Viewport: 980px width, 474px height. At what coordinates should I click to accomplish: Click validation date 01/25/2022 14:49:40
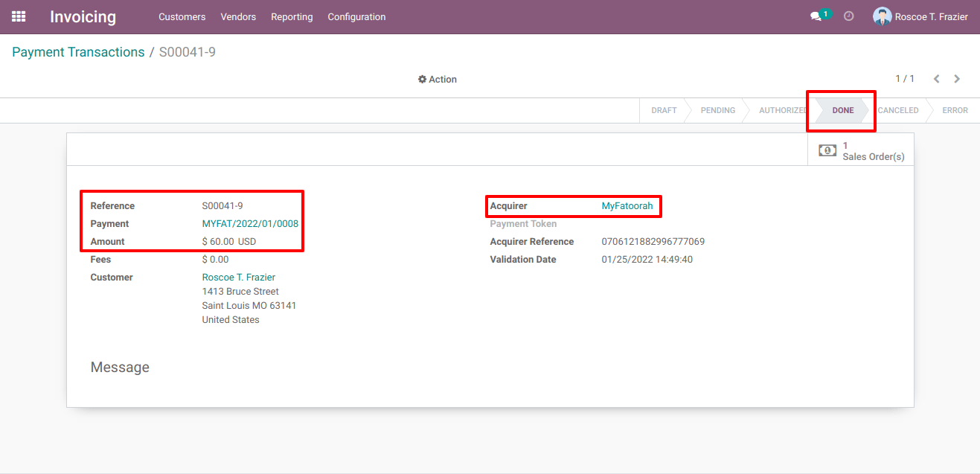click(x=647, y=260)
